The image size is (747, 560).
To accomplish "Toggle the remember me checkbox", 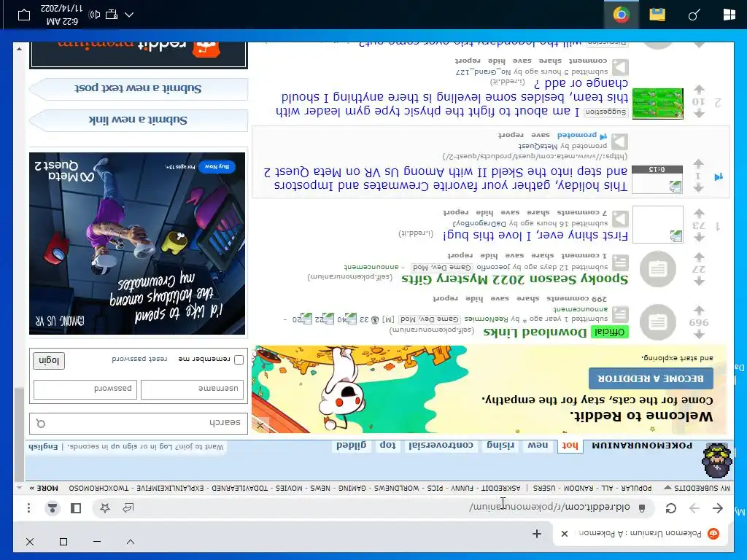I will click(239, 359).
